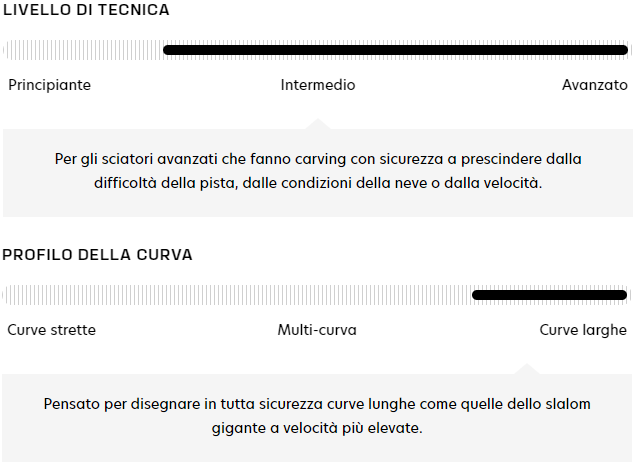
Task: Select the Avanzato level label
Action: click(594, 85)
